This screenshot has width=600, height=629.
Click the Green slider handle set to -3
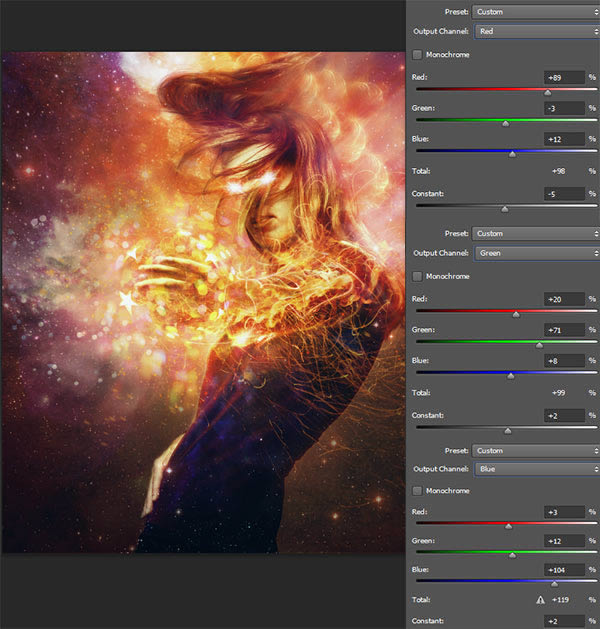point(506,124)
